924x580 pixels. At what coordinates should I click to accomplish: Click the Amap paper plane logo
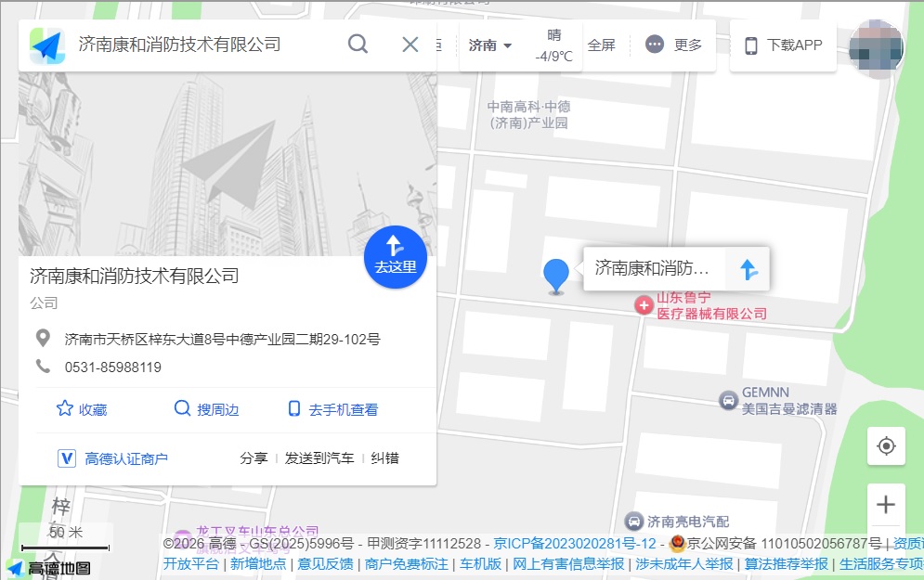pyautogui.click(x=46, y=45)
